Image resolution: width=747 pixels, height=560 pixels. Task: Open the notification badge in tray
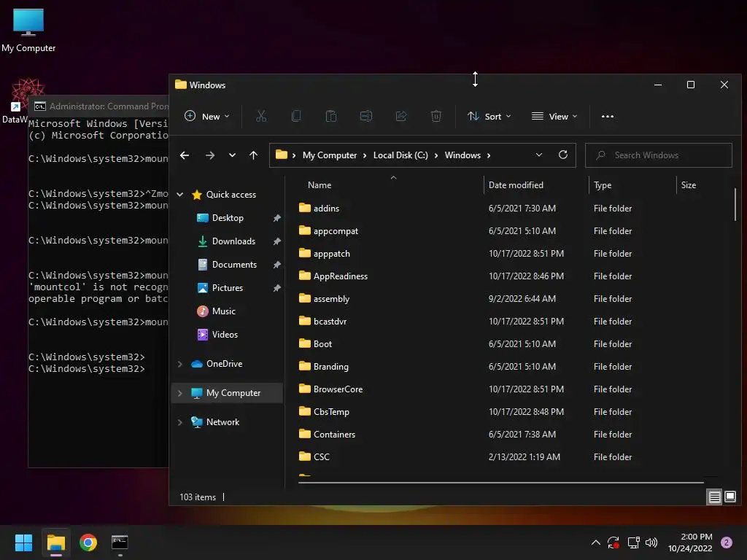727,542
